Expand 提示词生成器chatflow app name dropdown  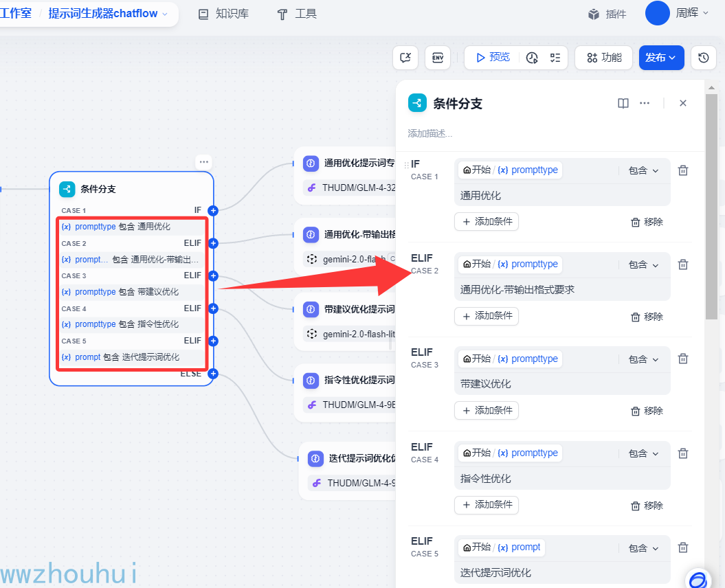click(108, 14)
